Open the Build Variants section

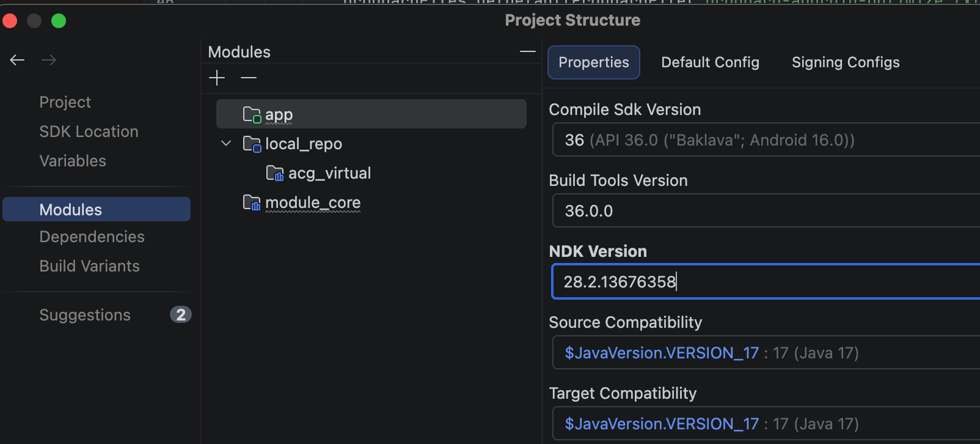pos(89,266)
